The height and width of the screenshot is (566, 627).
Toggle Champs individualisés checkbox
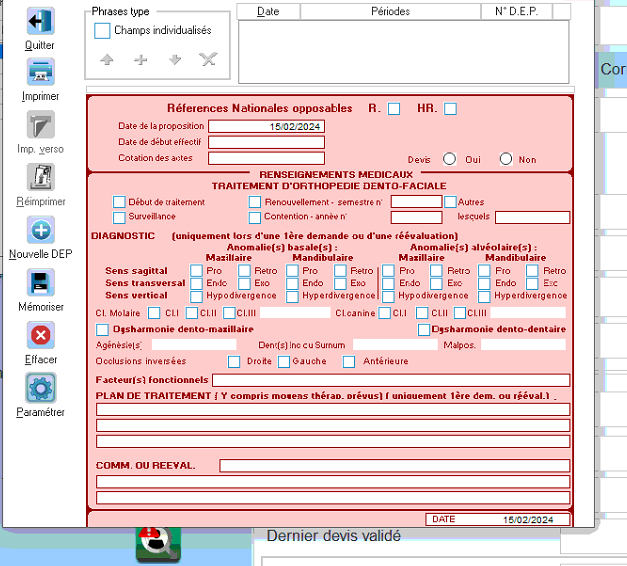[x=102, y=31]
